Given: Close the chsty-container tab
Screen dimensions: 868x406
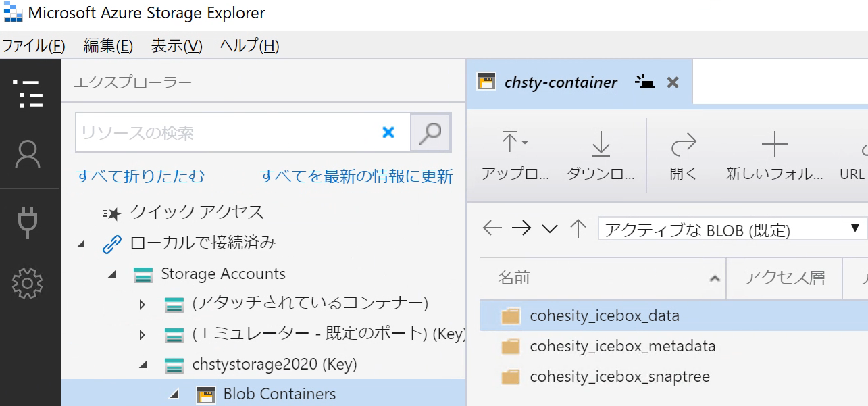Looking at the screenshot, I should [673, 82].
